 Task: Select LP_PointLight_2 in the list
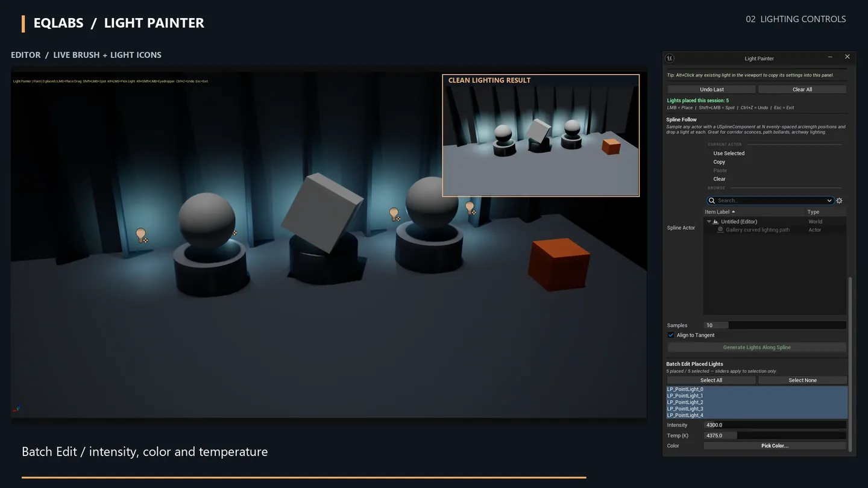756,402
